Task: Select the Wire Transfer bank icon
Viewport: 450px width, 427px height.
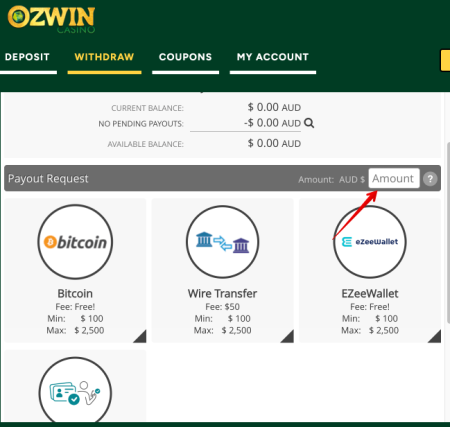Action: pyautogui.click(x=222, y=242)
